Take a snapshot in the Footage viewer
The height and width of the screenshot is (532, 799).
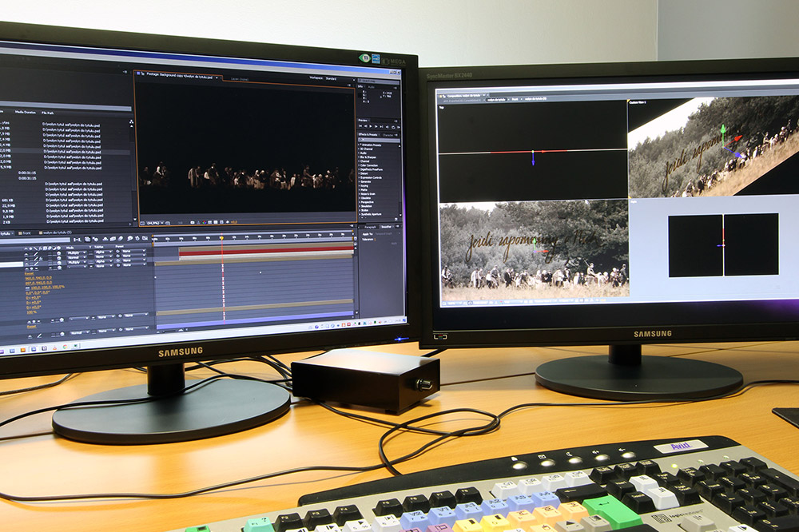[x=192, y=223]
